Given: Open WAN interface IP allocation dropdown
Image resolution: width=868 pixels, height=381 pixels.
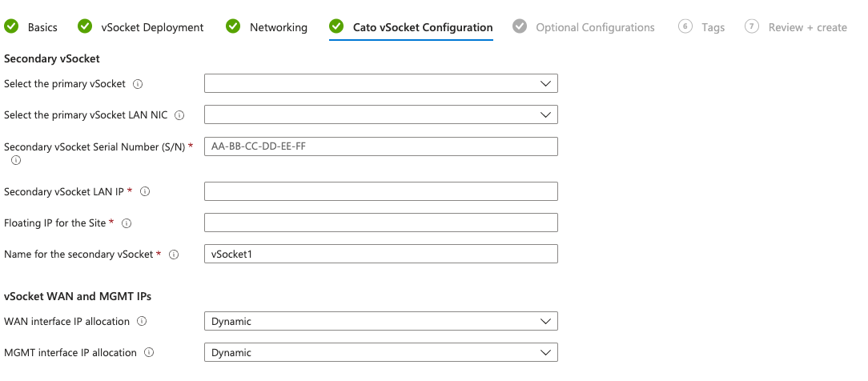Looking at the screenshot, I should [380, 322].
